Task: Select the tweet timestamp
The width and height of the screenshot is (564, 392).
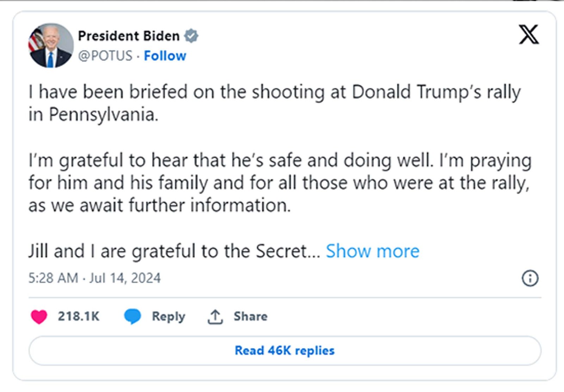Action: point(94,277)
